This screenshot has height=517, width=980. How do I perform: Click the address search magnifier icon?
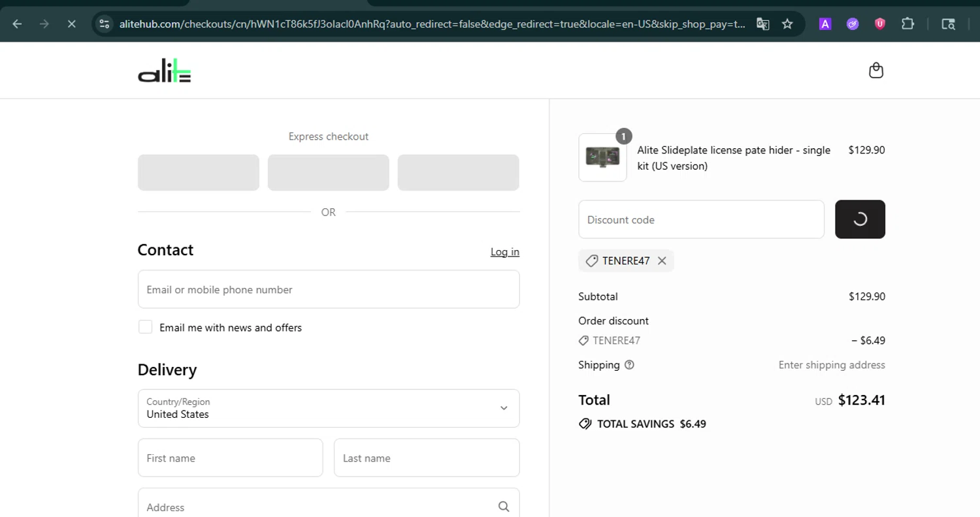pyautogui.click(x=504, y=507)
